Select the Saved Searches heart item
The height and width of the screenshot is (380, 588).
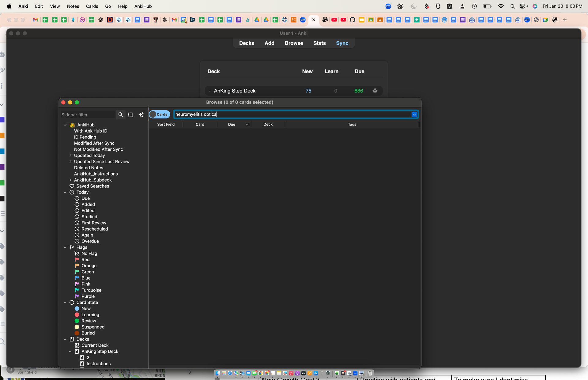tap(92, 186)
